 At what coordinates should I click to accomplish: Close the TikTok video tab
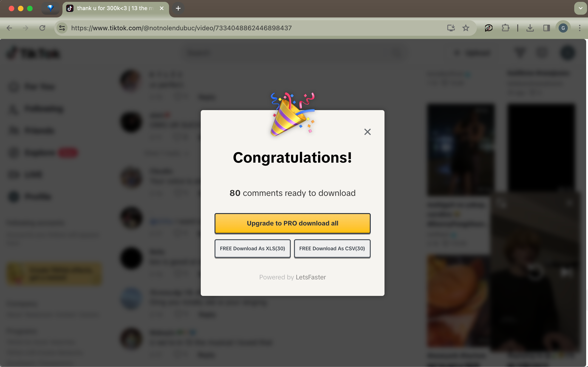[x=161, y=8]
